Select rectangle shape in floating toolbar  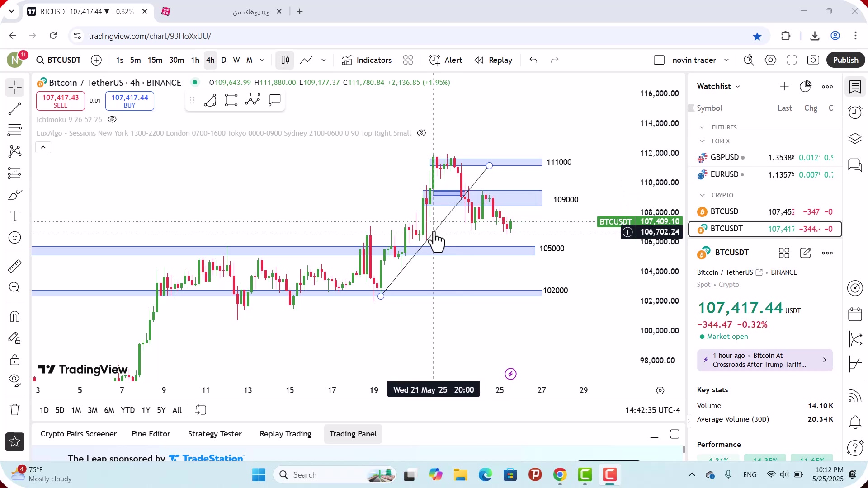(x=231, y=100)
